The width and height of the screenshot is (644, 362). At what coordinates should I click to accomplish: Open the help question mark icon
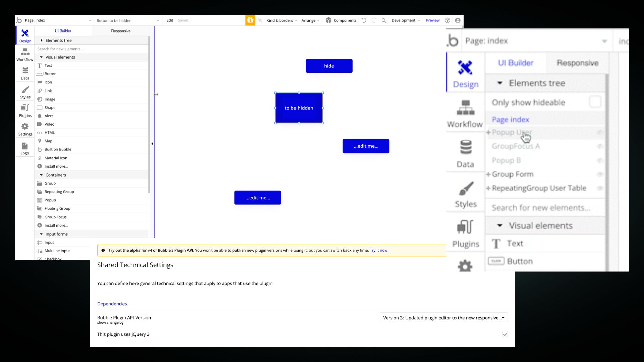coord(447,20)
